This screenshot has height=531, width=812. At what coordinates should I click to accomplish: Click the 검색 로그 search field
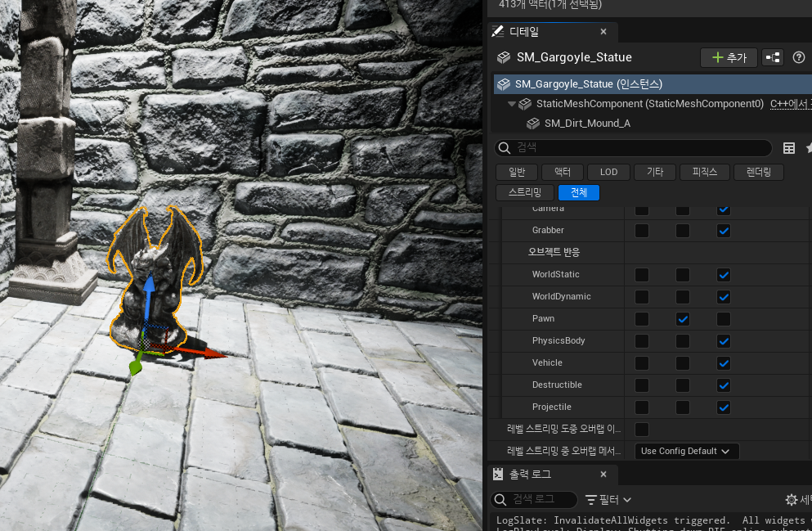[x=534, y=499]
